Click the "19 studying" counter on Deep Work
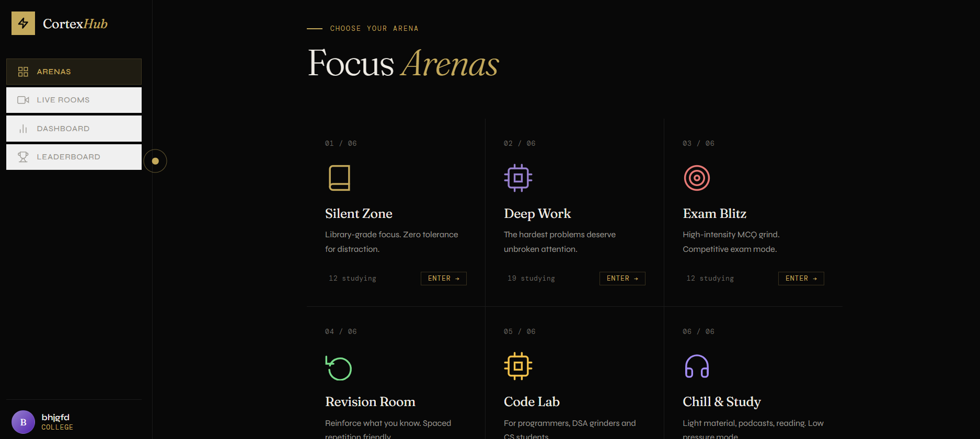The width and height of the screenshot is (980, 439). (x=531, y=278)
